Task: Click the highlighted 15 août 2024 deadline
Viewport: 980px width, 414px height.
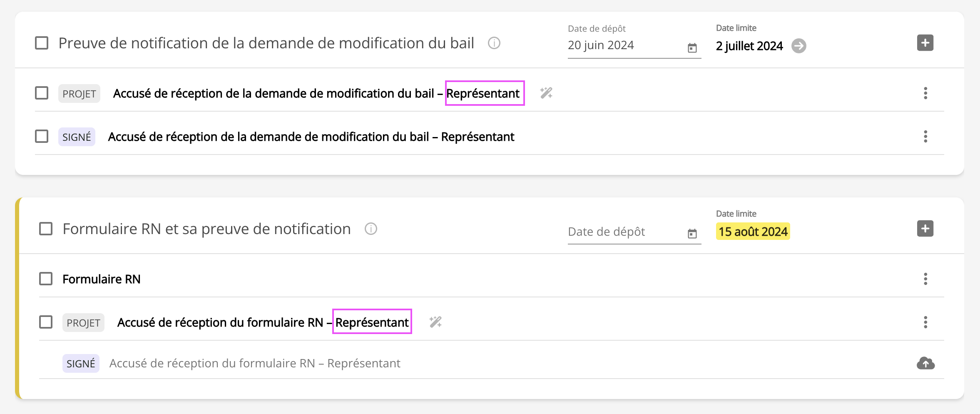Action: 753,232
